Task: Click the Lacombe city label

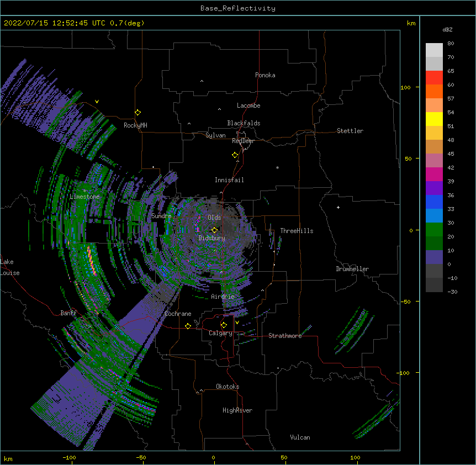Action: [248, 105]
